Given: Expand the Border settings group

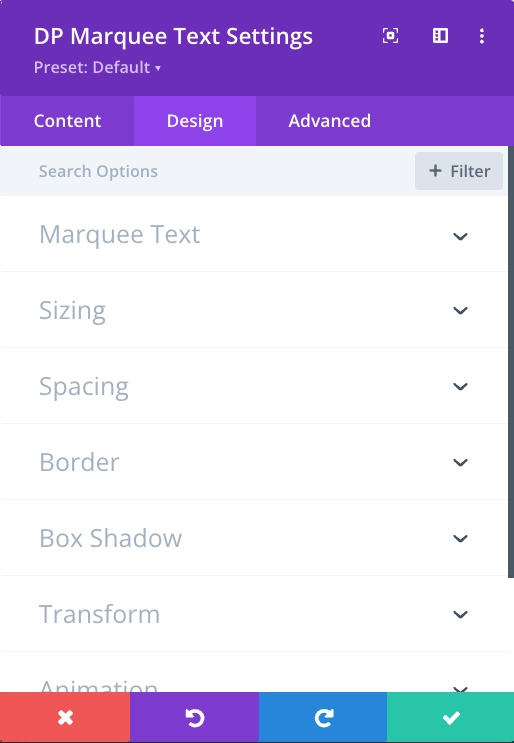Looking at the screenshot, I should (254, 462).
